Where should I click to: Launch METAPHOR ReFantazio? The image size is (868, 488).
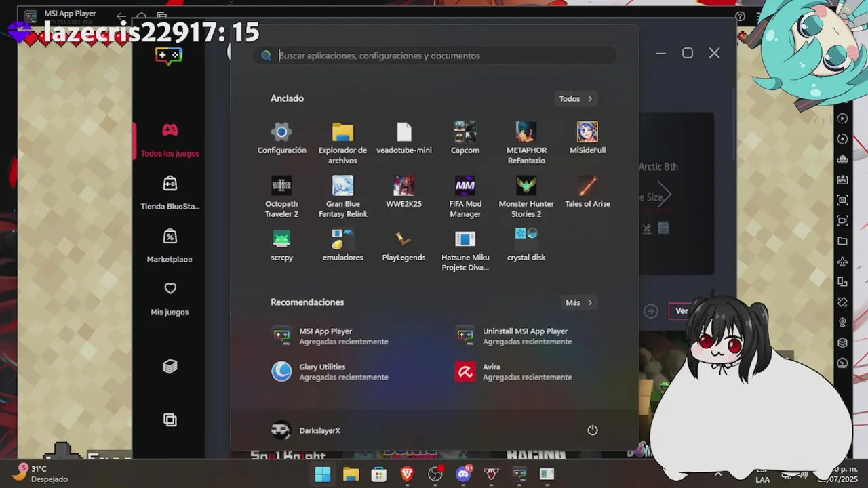point(526,143)
